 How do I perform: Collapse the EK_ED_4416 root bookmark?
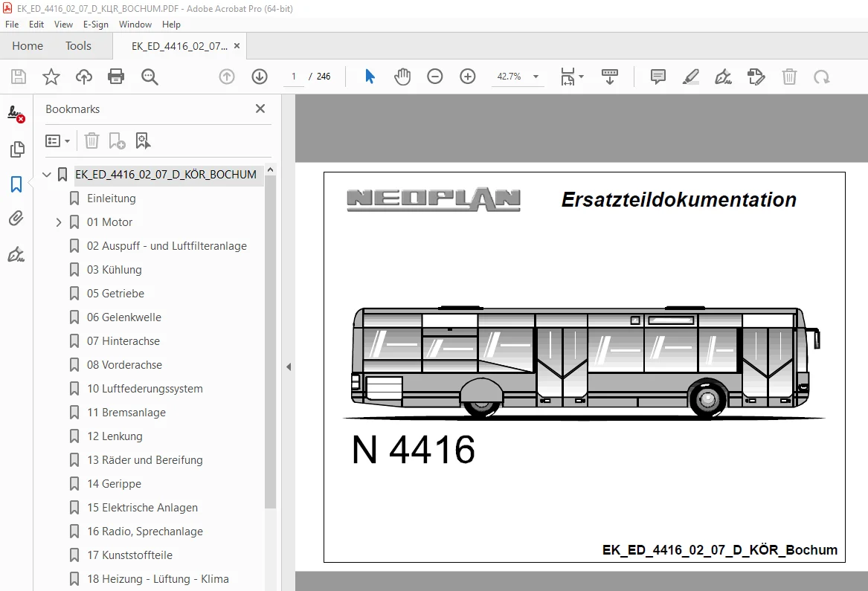[x=47, y=175]
